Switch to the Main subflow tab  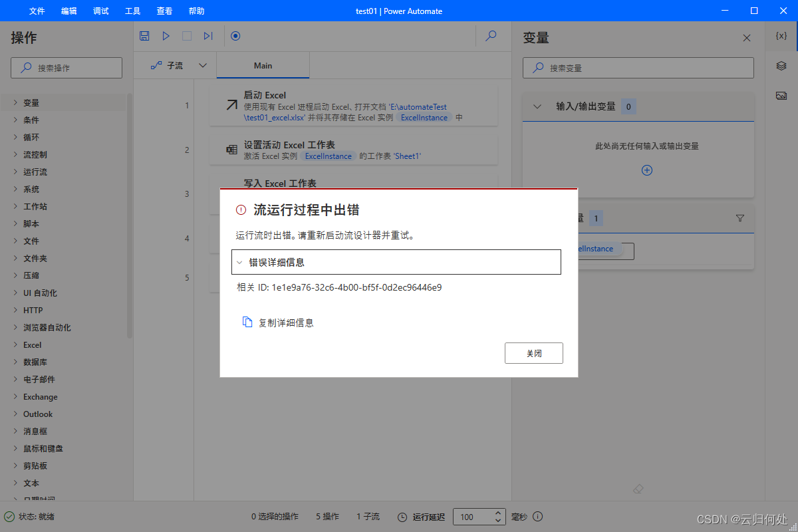(263, 65)
